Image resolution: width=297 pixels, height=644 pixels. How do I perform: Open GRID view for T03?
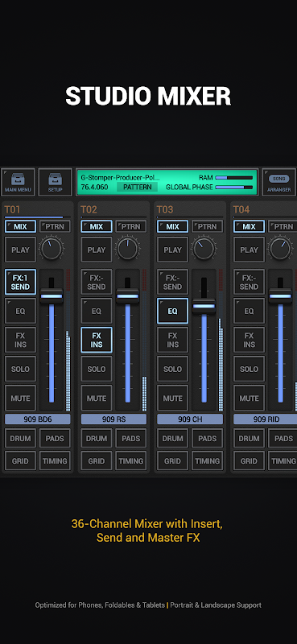pyautogui.click(x=173, y=460)
